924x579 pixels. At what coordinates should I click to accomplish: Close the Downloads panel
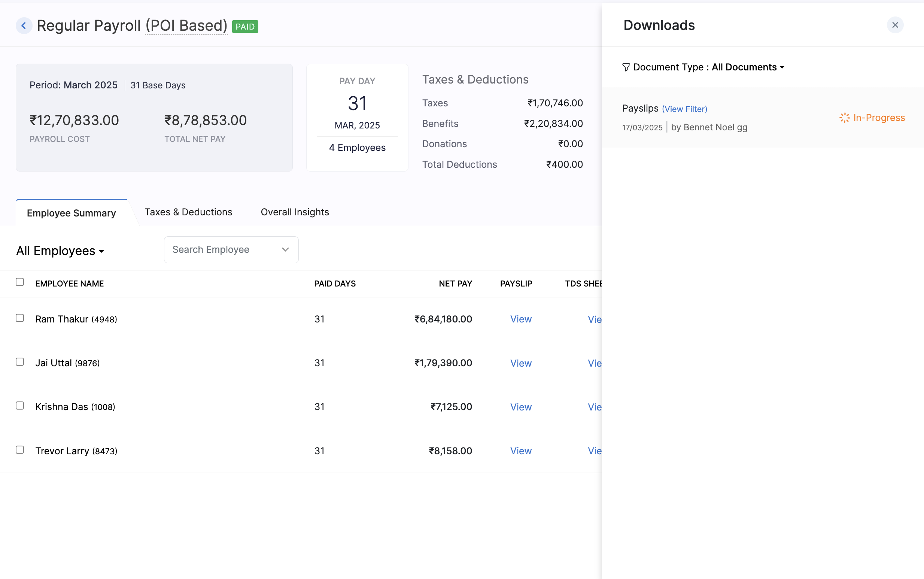click(x=894, y=24)
